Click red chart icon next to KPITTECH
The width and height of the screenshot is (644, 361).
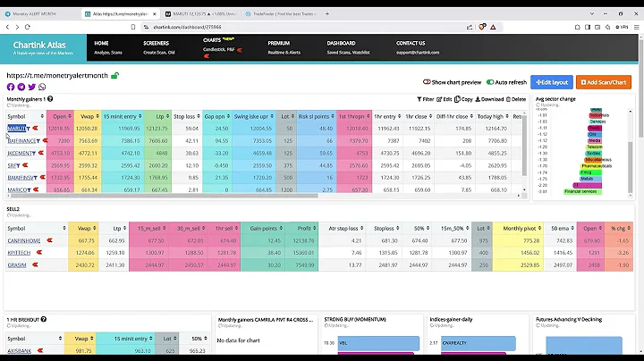click(39, 253)
